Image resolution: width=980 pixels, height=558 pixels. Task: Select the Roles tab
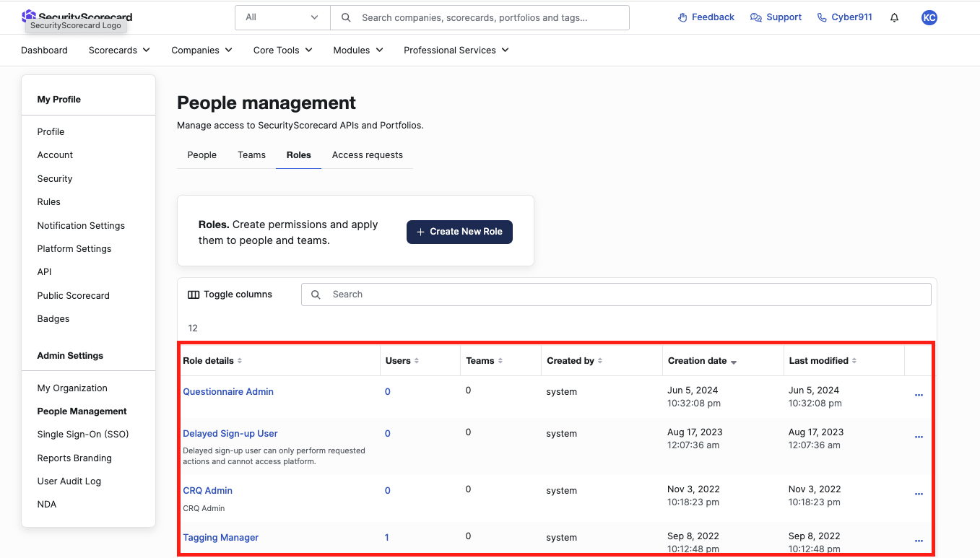299,155
